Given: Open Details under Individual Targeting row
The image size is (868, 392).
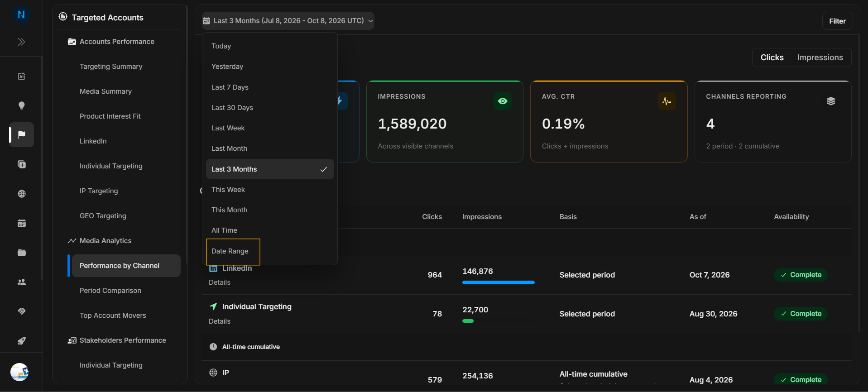Looking at the screenshot, I should pyautogui.click(x=220, y=321).
